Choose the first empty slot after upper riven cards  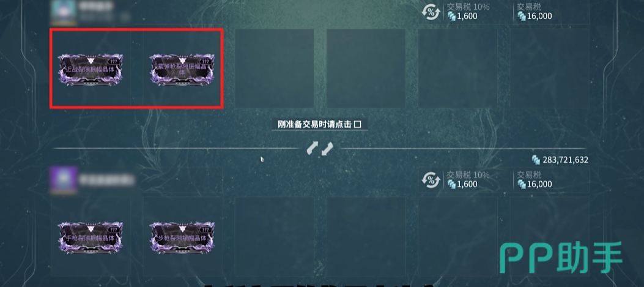pyautogui.click(x=275, y=69)
